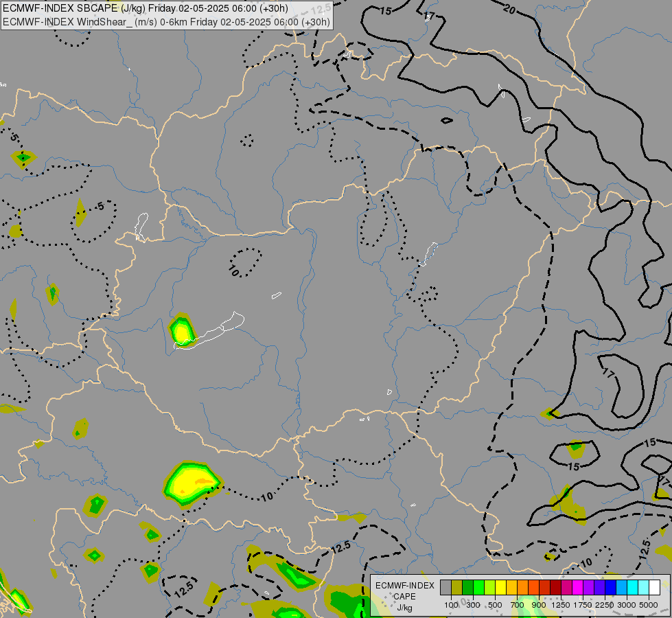Image resolution: width=672 pixels, height=618 pixels.
Task: Click the WindShear 0-6km title line
Action: [x=166, y=22]
